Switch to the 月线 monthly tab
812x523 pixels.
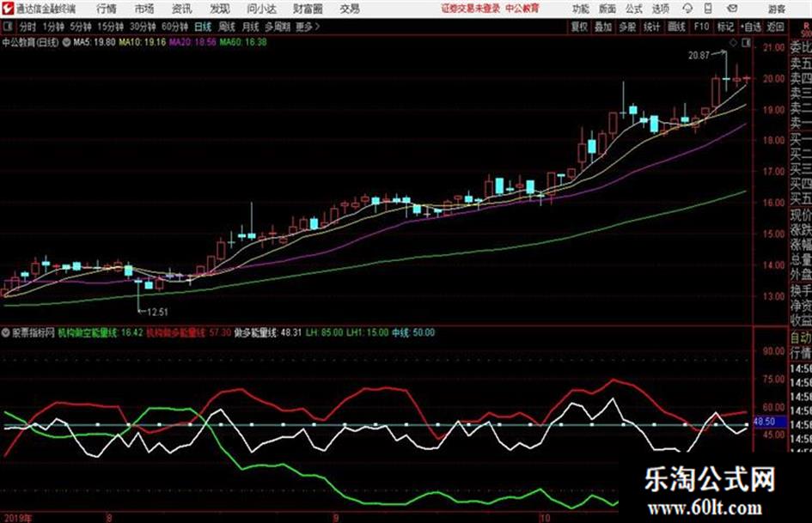pos(250,27)
